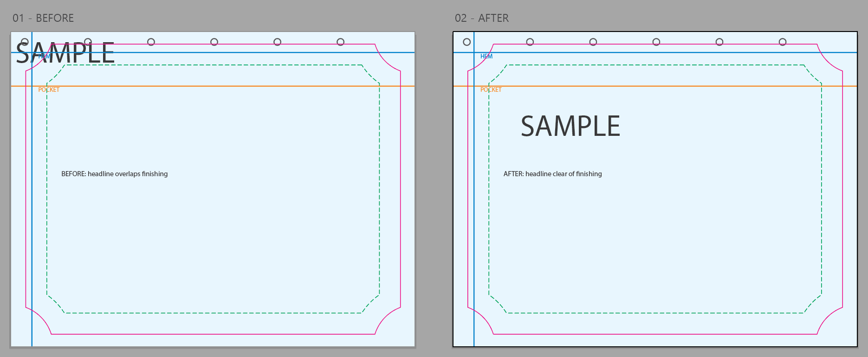
Task: Select the "01 - BEFORE" artboard label
Action: coord(43,18)
